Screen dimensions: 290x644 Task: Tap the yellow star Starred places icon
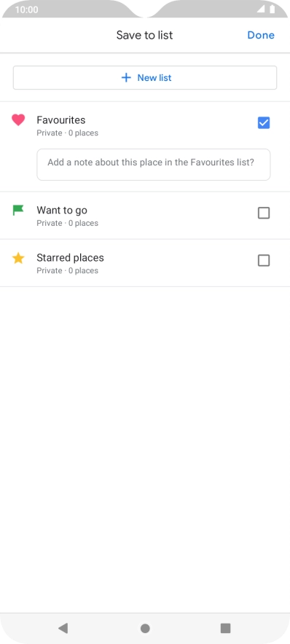(x=18, y=258)
